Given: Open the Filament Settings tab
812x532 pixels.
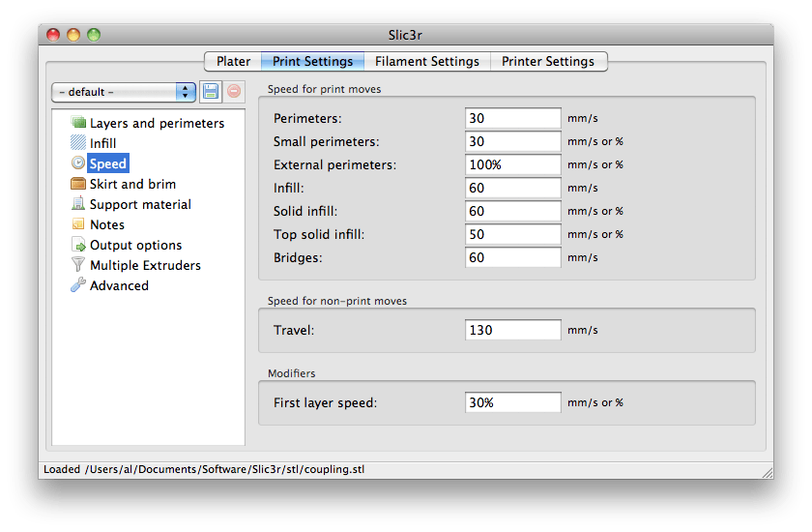Looking at the screenshot, I should 427,61.
